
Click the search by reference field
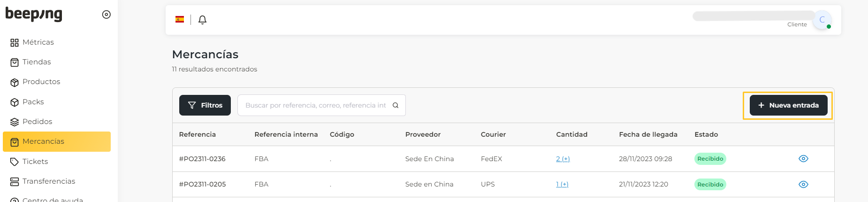coord(315,105)
